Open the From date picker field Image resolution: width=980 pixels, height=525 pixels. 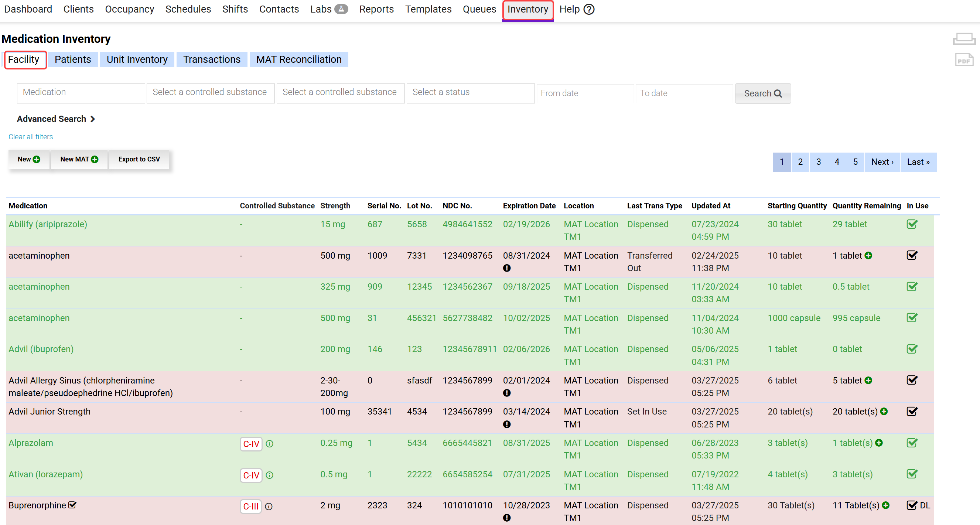(585, 93)
